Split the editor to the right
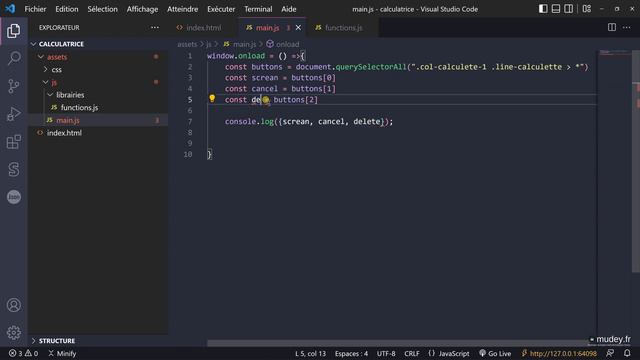The height and width of the screenshot is (360, 640). point(611,27)
